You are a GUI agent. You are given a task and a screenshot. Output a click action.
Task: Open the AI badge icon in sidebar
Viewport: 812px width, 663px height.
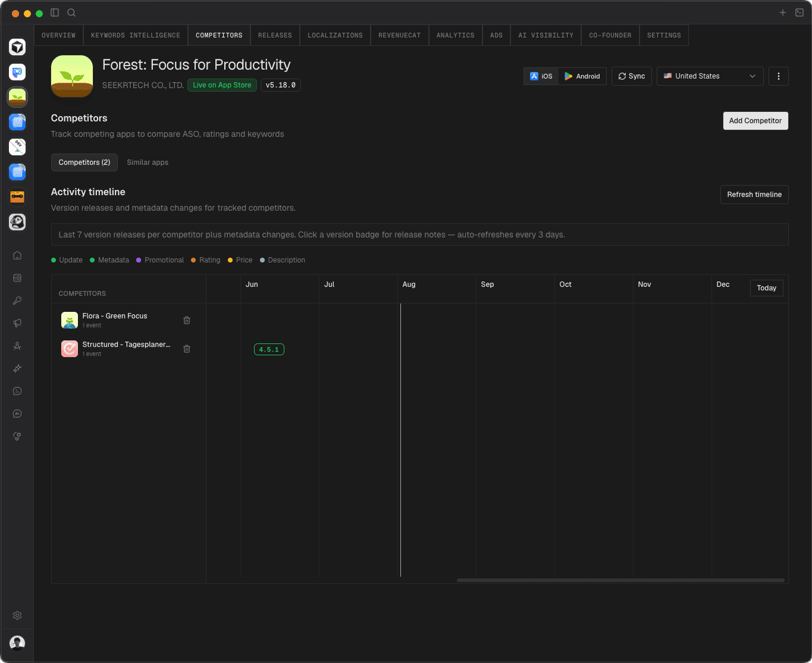17,414
